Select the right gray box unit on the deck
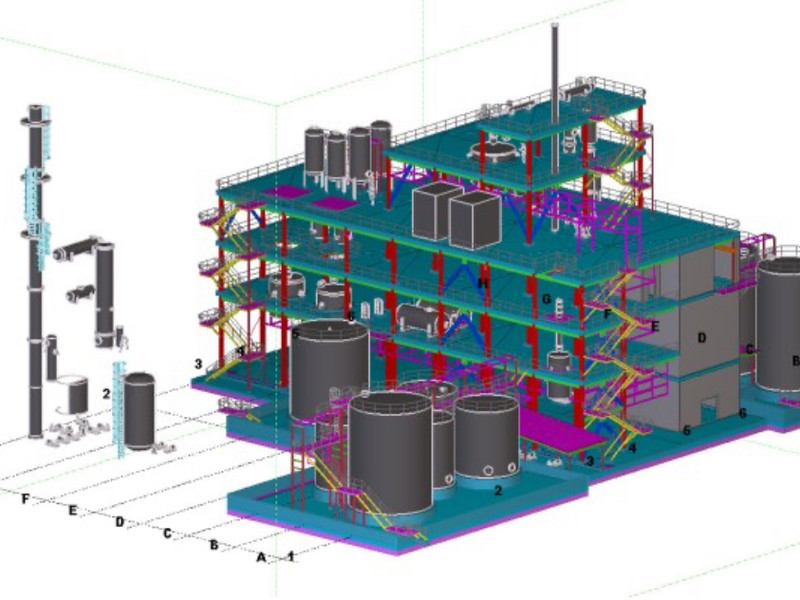800x600 pixels. [475, 219]
